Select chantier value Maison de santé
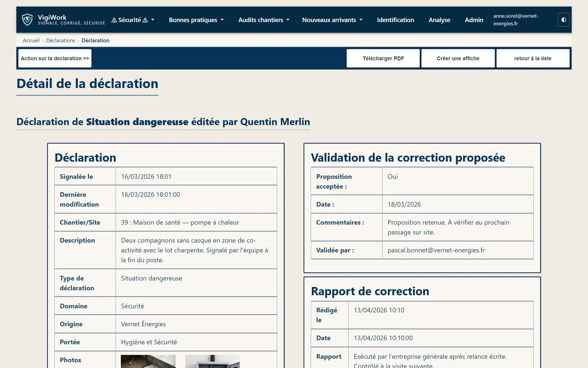The width and height of the screenshot is (588, 368). pyautogui.click(x=180, y=222)
